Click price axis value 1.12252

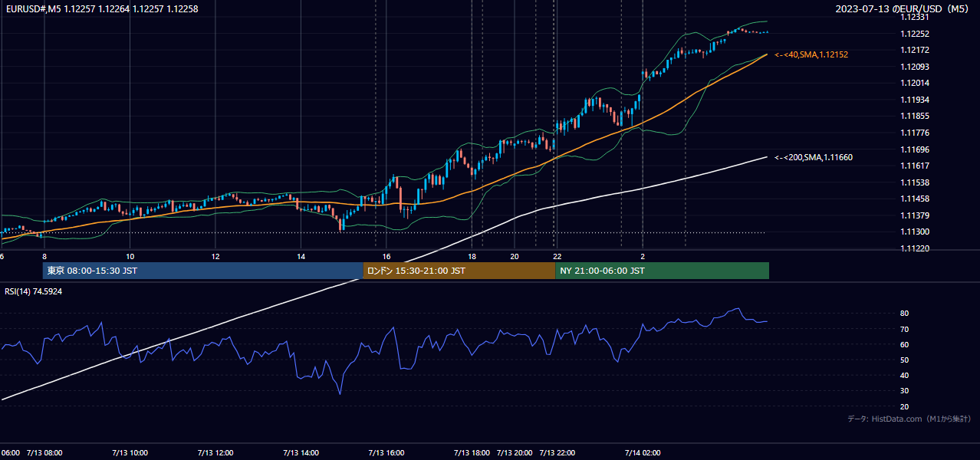pos(915,34)
